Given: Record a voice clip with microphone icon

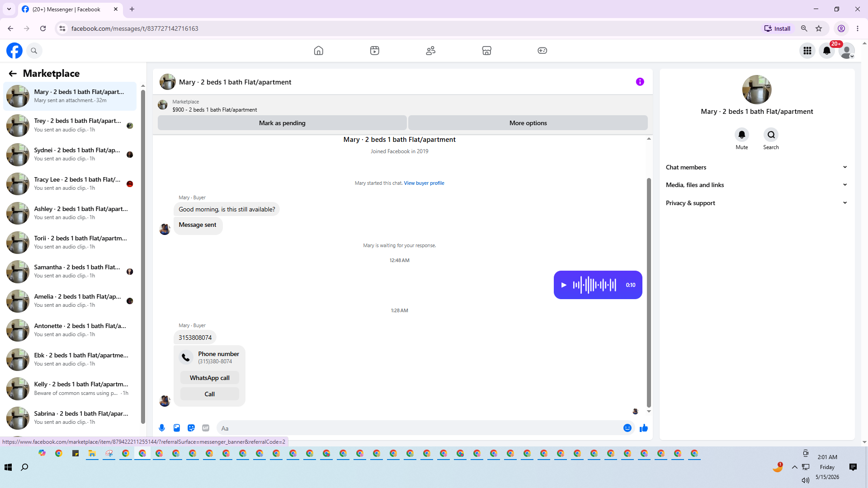Looking at the screenshot, I should click(x=162, y=428).
